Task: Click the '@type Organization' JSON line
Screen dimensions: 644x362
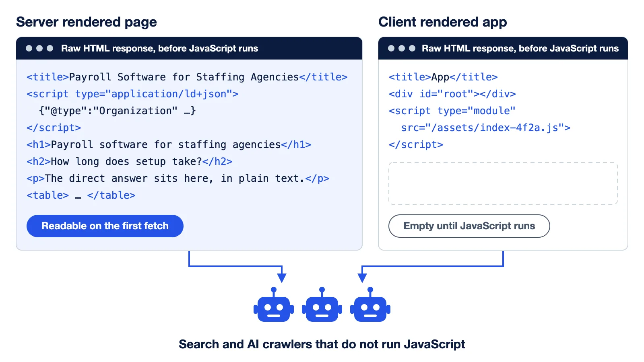Action: (117, 111)
